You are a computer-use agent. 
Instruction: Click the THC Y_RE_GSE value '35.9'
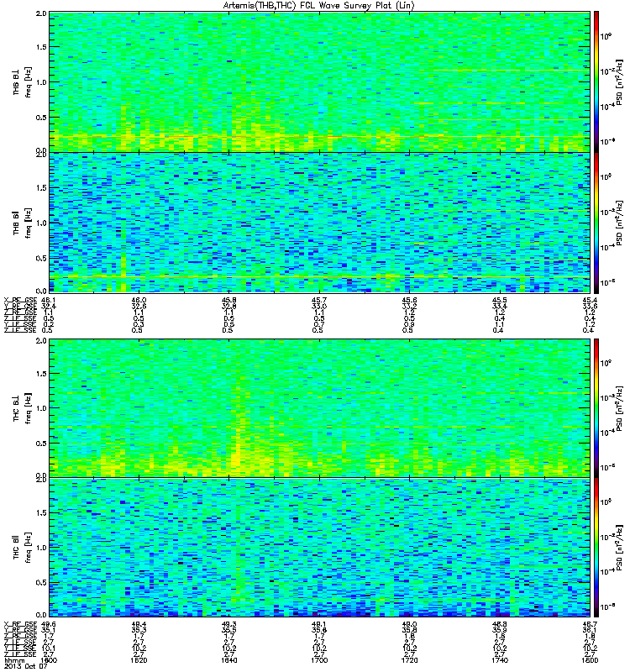499,630
